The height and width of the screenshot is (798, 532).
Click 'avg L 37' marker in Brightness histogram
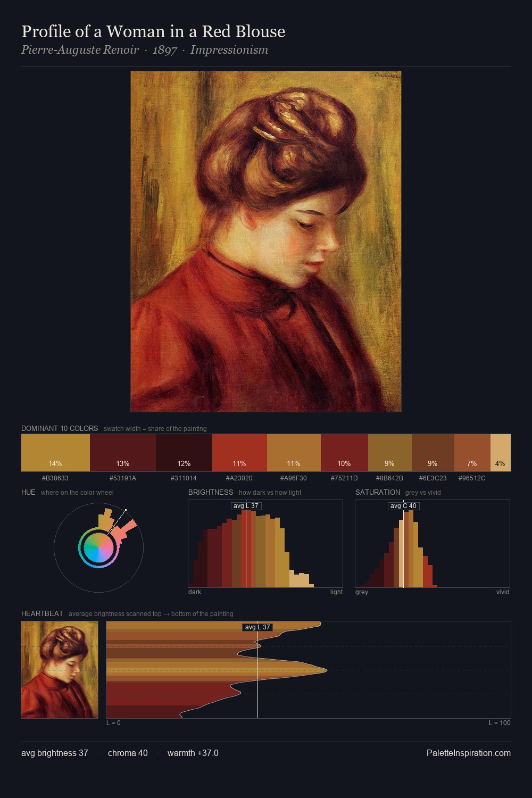pyautogui.click(x=246, y=506)
